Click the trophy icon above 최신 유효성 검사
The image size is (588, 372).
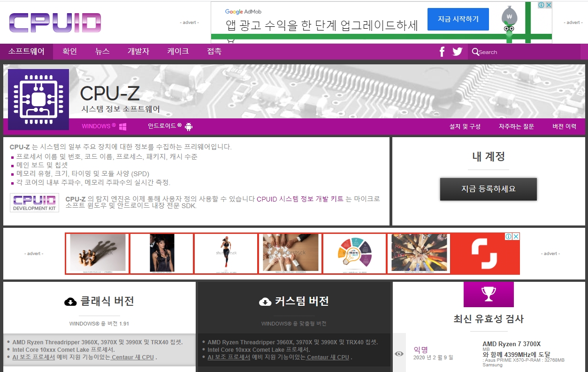489,294
